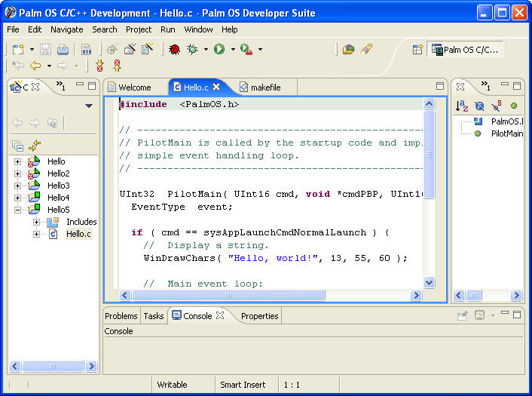Viewport: 532px width, 396px height.
Task: Click the back navigation yellow arrow
Action: click(35, 66)
